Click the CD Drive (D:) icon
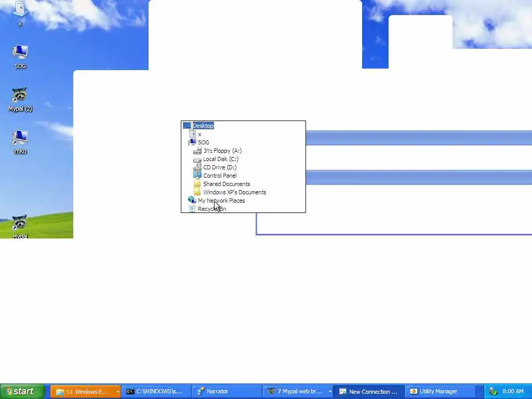Viewport: 532px width, 399px height. 197,167
